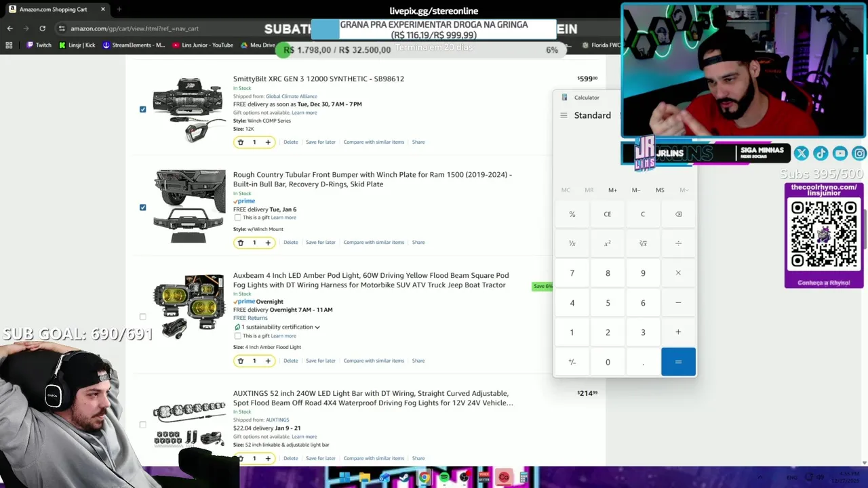The width and height of the screenshot is (868, 488).
Task: Delete the SmittyBilt winch from cart
Action: click(x=290, y=142)
